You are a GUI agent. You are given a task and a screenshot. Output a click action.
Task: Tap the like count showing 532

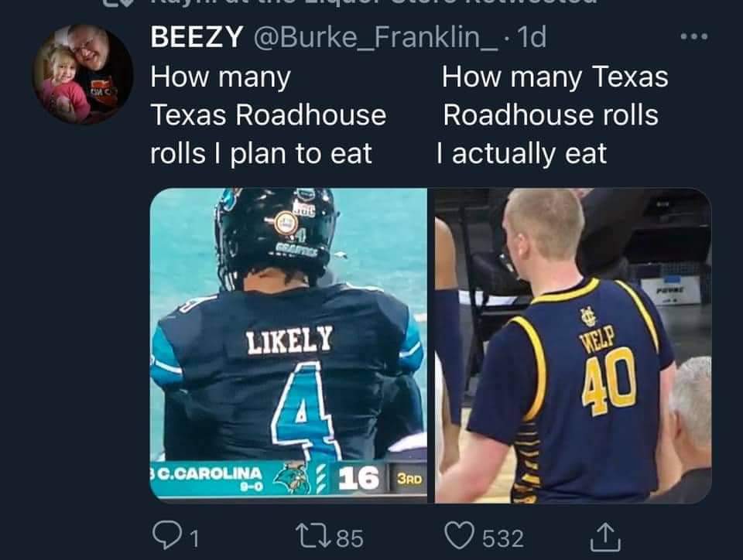pos(503,538)
